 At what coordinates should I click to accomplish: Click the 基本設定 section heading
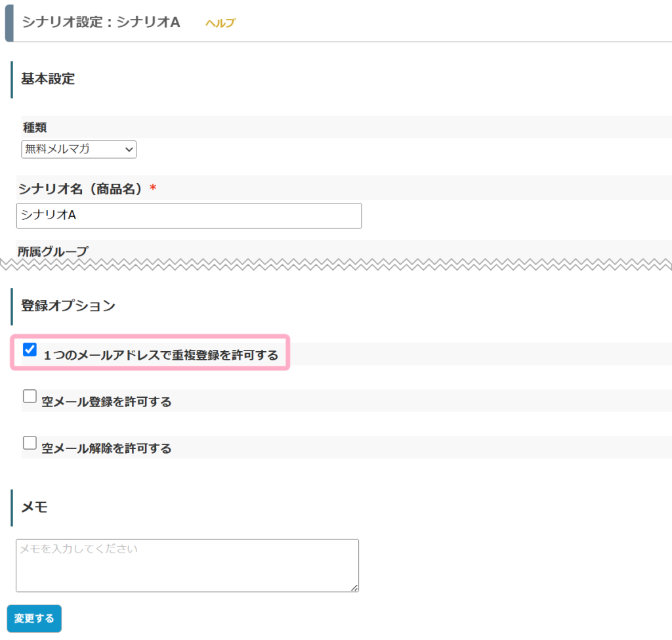click(48, 79)
